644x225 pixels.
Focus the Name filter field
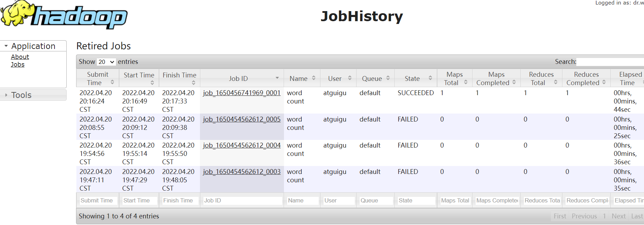tap(302, 201)
